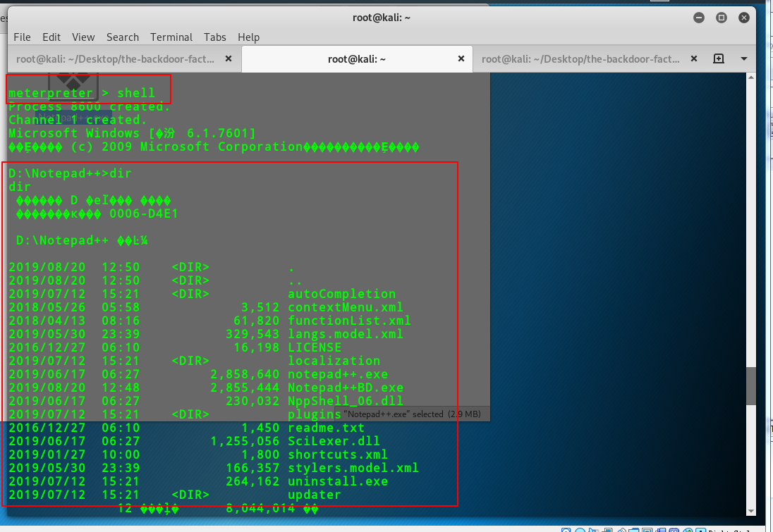Open the Help menu

[x=248, y=37]
